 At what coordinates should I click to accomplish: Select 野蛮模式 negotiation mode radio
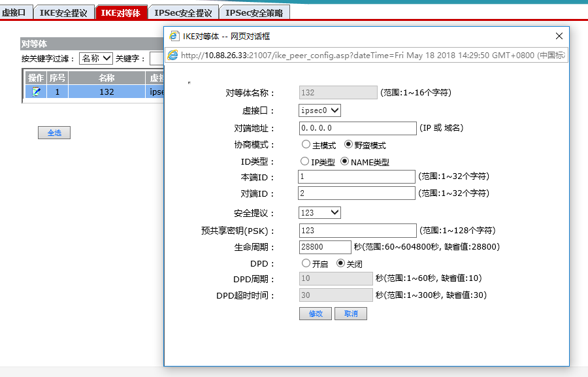coord(348,144)
